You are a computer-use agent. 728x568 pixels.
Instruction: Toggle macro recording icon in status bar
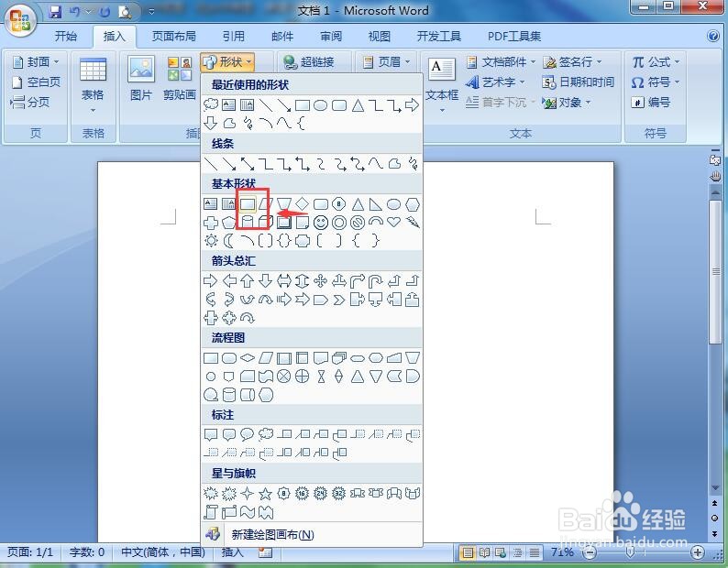click(x=265, y=552)
